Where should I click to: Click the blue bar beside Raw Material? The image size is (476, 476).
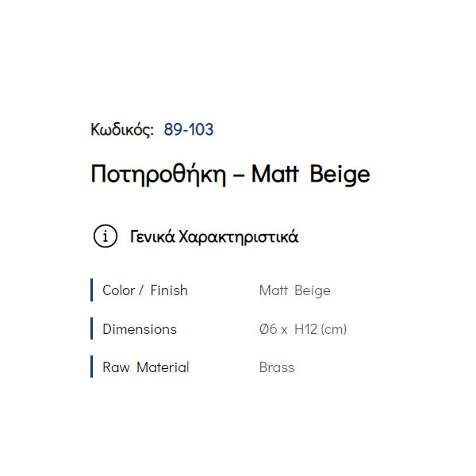tap(92, 367)
